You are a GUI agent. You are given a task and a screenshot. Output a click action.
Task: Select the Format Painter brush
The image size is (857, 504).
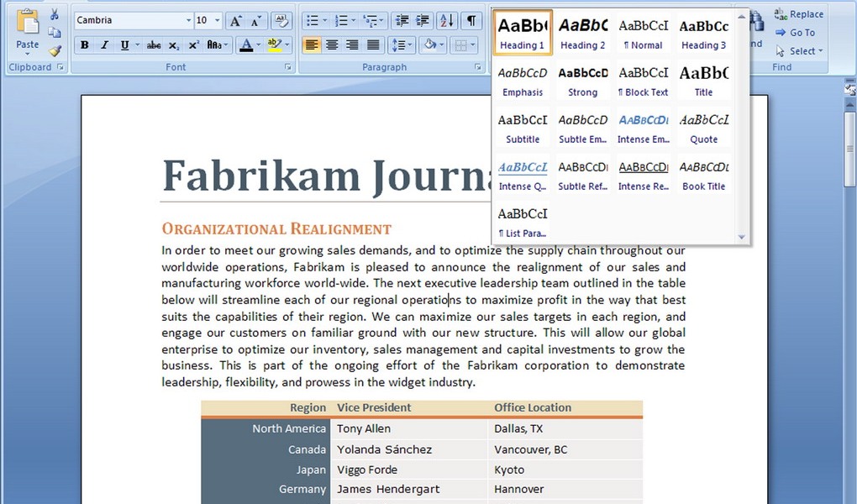point(55,51)
